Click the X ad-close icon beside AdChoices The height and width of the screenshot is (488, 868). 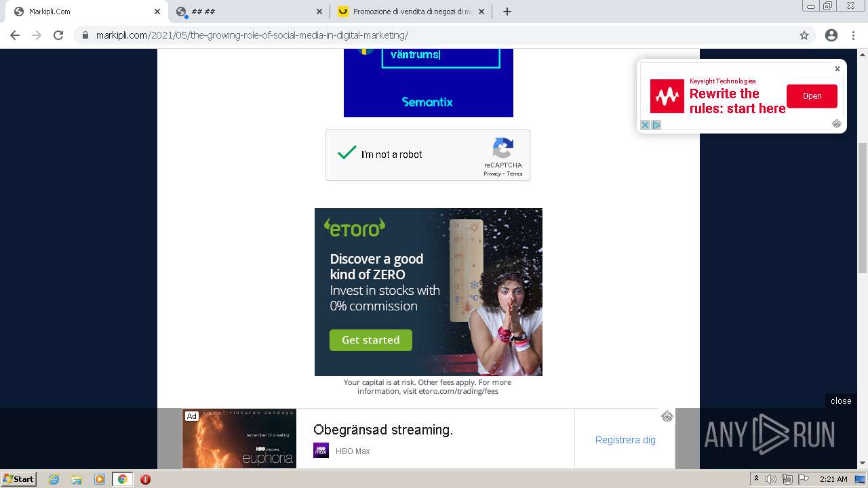coord(646,125)
